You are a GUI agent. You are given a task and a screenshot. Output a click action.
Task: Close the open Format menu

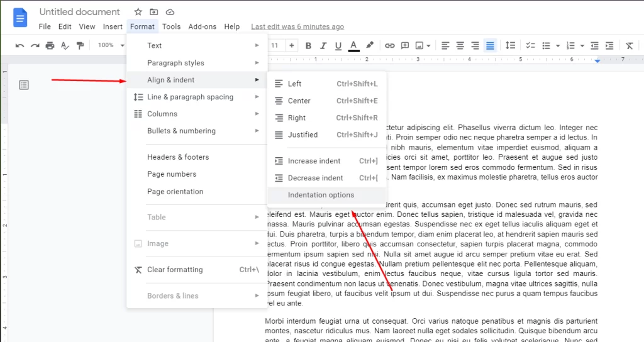point(142,26)
